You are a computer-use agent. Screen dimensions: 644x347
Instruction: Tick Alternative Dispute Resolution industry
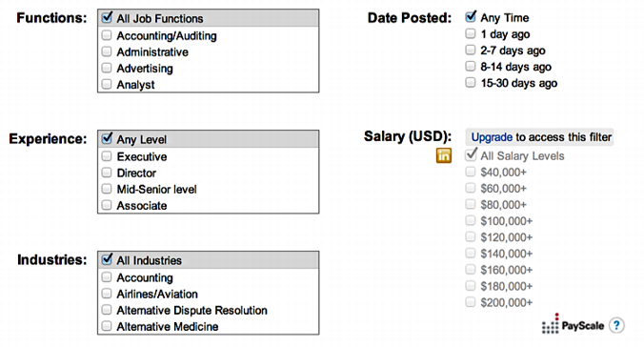click(107, 310)
